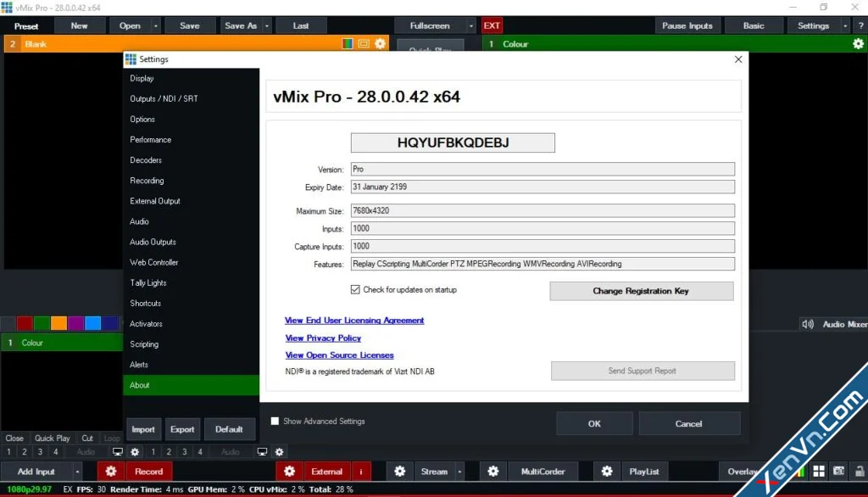The image size is (868, 497).
Task: Open Outputs / NDI / SRT settings
Action: click(x=191, y=98)
